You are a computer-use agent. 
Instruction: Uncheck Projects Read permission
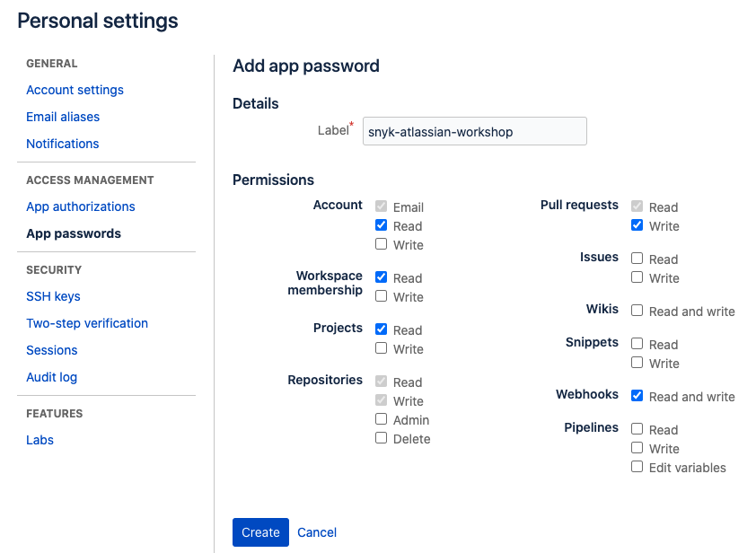point(381,329)
